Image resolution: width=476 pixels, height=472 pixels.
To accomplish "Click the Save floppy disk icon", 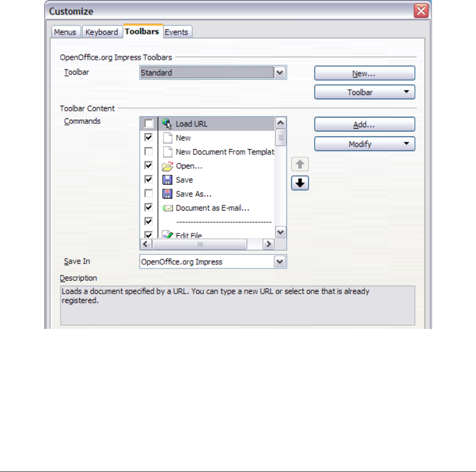I will pyautogui.click(x=167, y=180).
